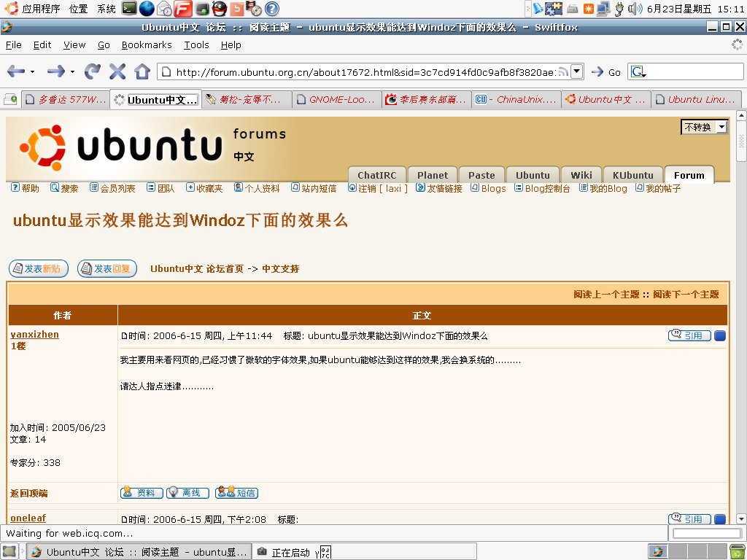
Task: Click the 发表回复 post reply button
Action: click(107, 268)
